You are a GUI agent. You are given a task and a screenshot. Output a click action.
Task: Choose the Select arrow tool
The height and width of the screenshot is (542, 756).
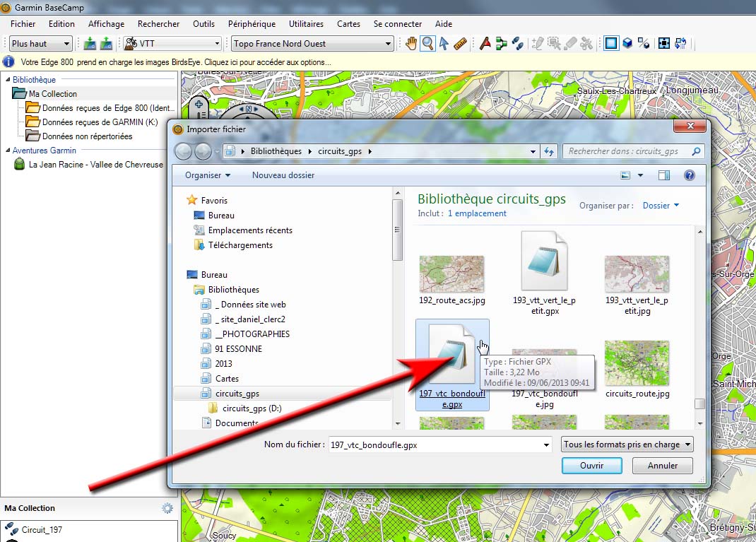tap(444, 43)
